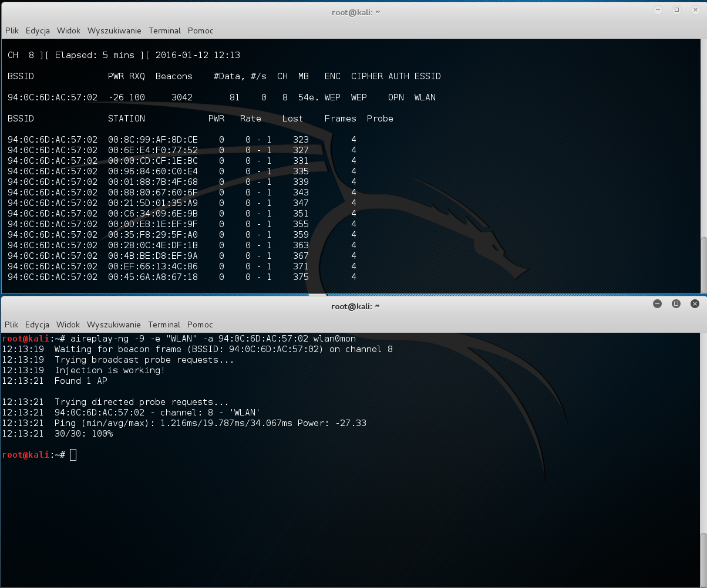
Task: Click the timestamp 2016-01-12 12:13
Action: [x=198, y=55]
